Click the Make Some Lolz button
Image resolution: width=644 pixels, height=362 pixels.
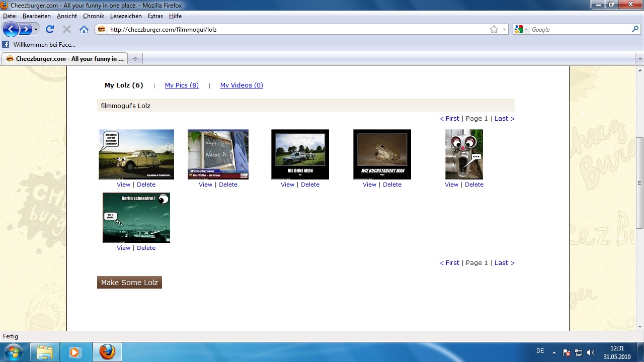point(129,283)
